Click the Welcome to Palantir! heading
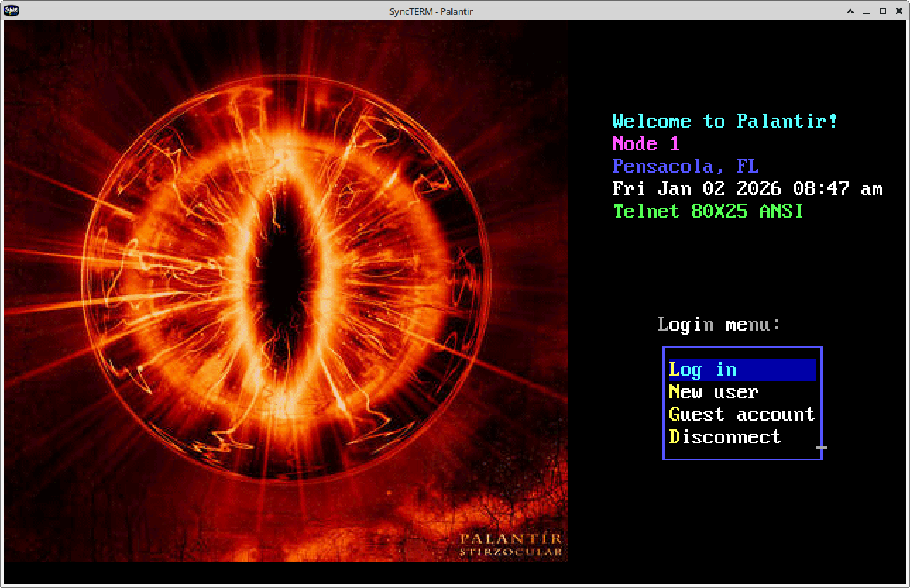This screenshot has height=588, width=910. 724,121
